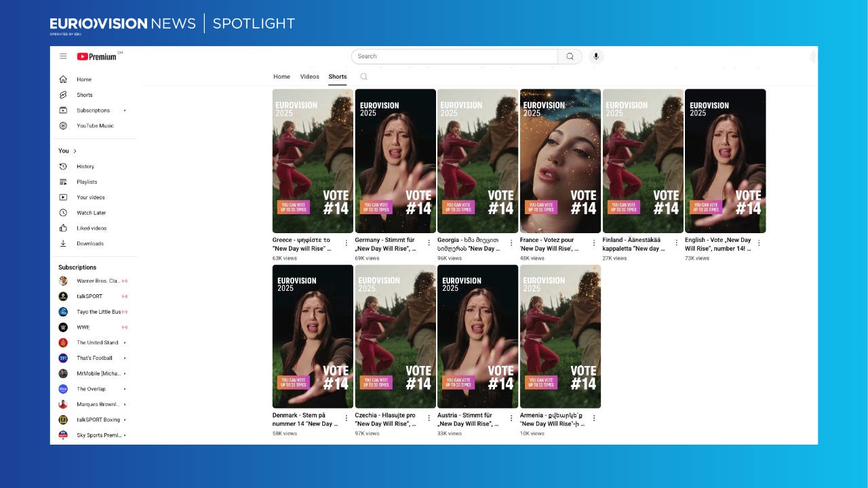Open the hamburger guide menu
The image size is (868, 488).
click(63, 56)
